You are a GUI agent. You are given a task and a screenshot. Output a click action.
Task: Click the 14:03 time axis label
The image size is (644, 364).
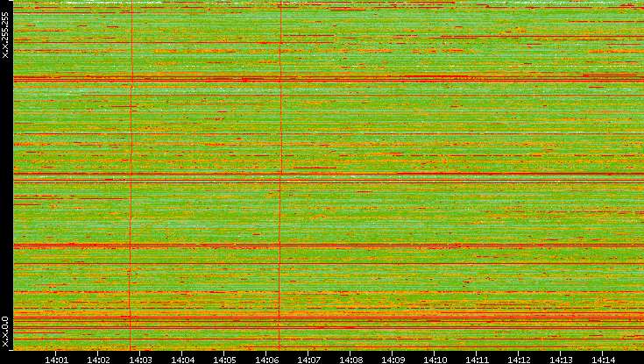[140, 360]
